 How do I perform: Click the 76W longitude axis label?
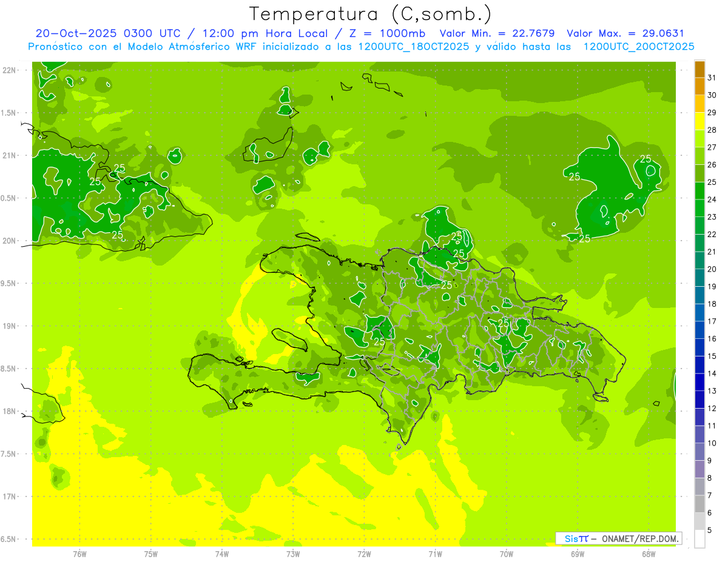tap(79, 554)
